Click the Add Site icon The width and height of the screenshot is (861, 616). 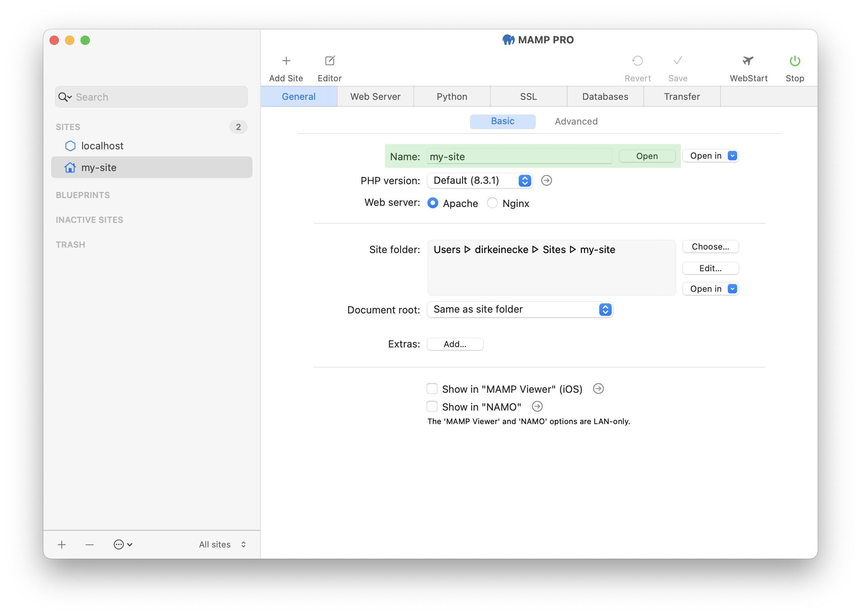pos(286,62)
